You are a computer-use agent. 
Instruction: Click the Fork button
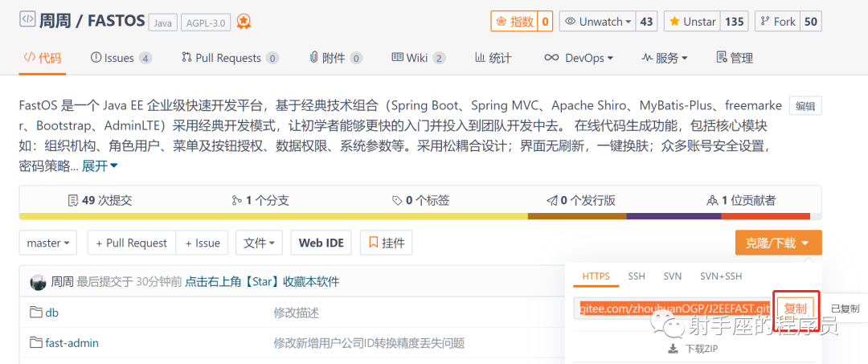point(778,22)
